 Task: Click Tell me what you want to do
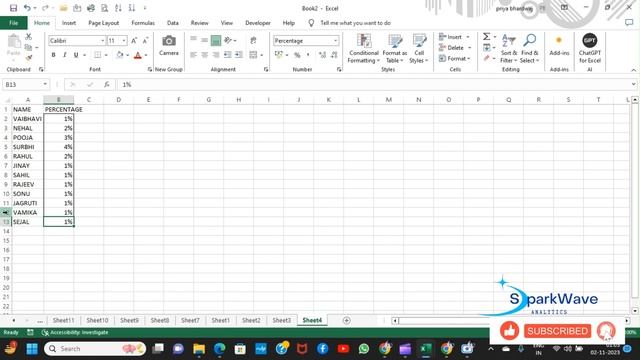tap(355, 23)
